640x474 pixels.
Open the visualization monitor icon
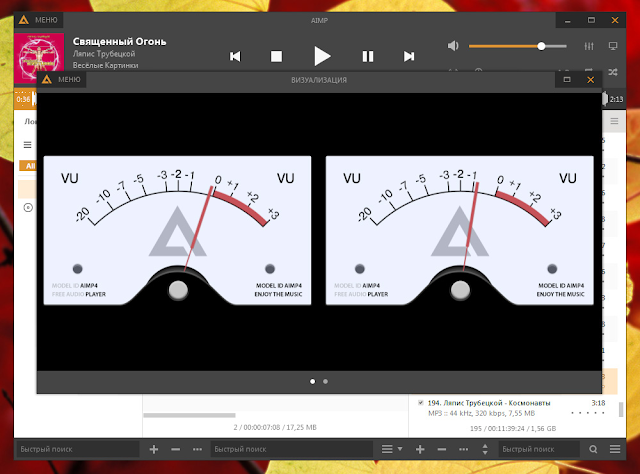point(613,46)
